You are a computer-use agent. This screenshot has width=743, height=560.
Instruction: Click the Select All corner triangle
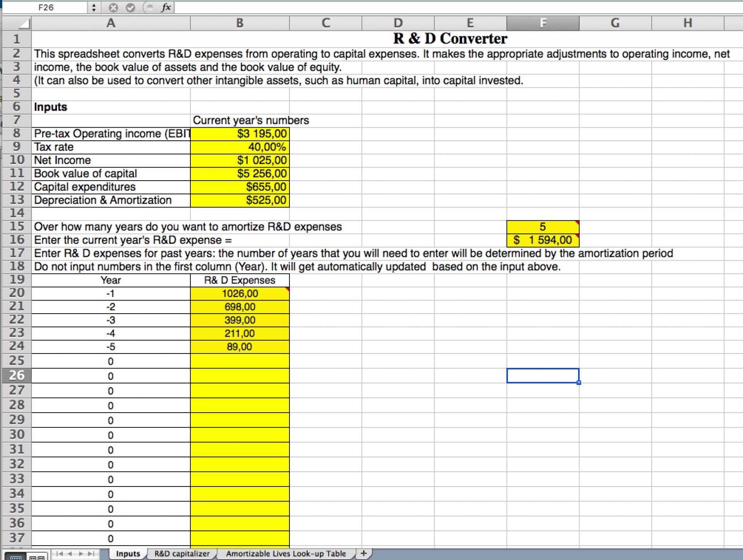pos(17,23)
